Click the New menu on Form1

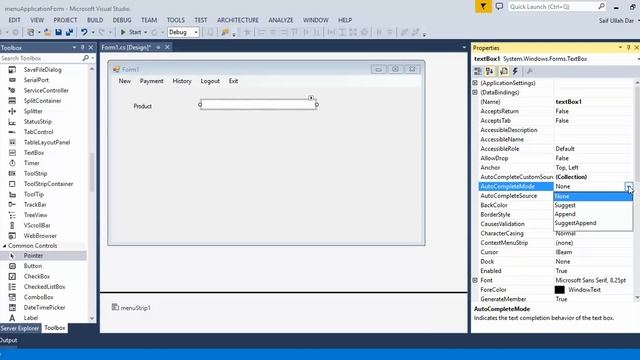(124, 81)
